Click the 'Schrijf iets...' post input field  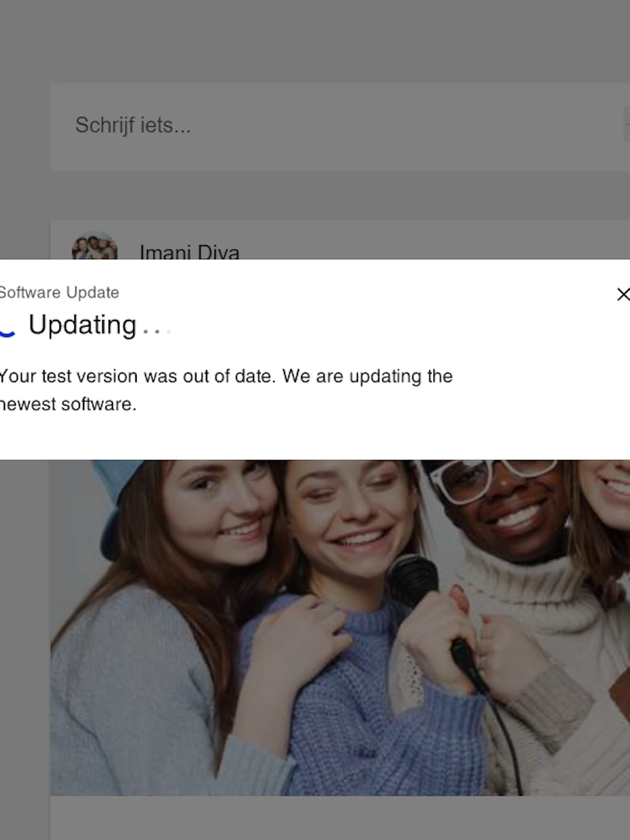click(x=340, y=127)
